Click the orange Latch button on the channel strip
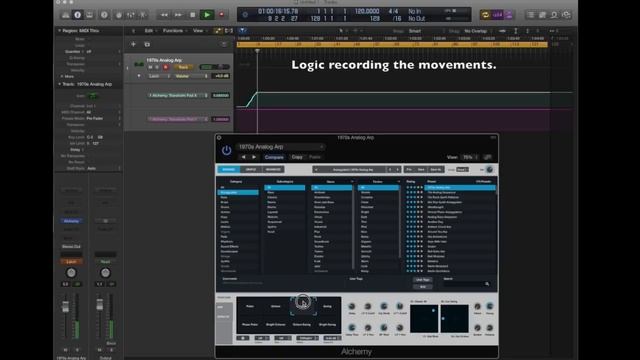The image size is (640, 360). (71, 262)
